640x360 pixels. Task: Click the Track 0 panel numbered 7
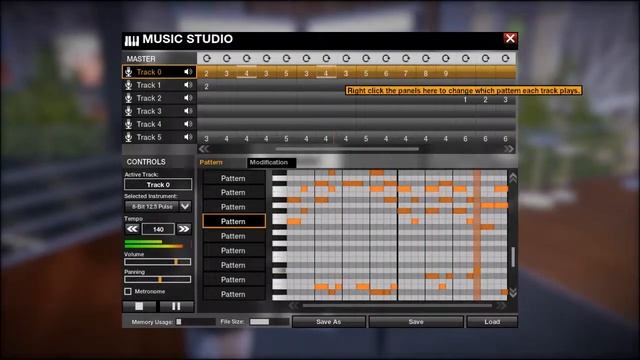tap(406, 73)
